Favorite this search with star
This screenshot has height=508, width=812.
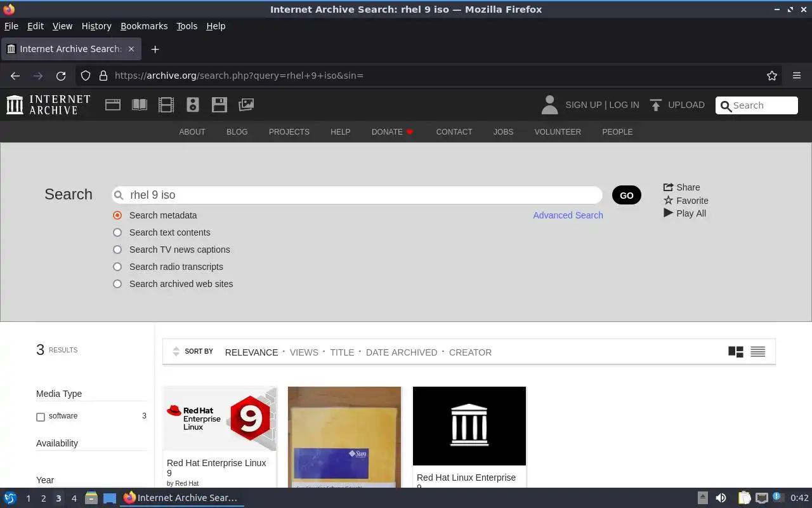[686, 201]
